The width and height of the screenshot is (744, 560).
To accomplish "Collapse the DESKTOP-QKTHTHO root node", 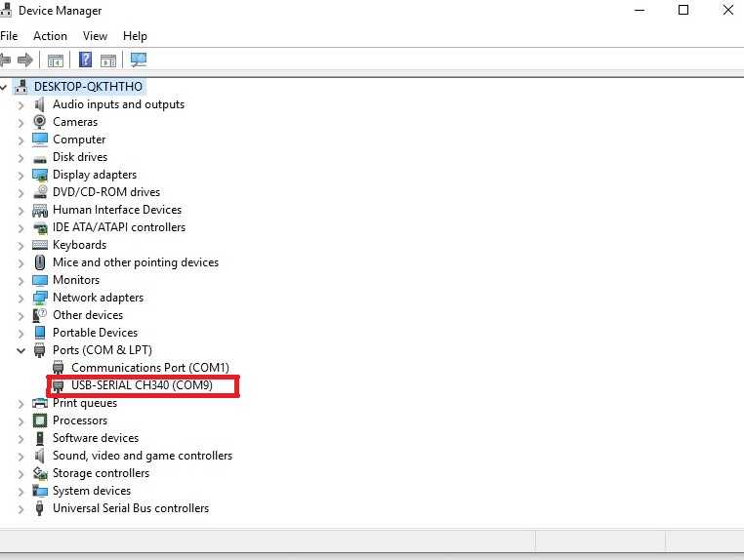I will (3, 87).
